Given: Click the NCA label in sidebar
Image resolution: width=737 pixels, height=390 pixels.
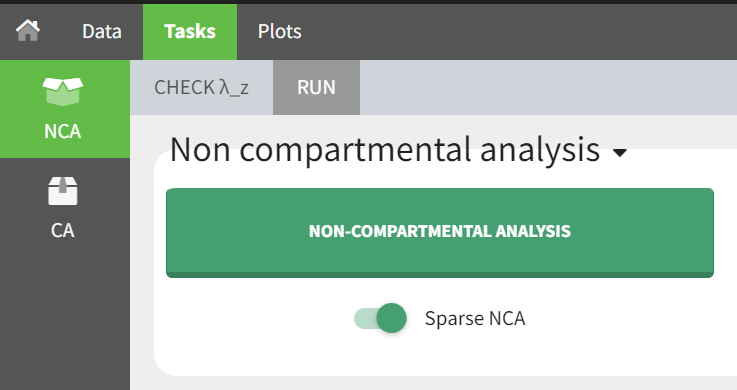Looking at the screenshot, I should click(x=63, y=131).
